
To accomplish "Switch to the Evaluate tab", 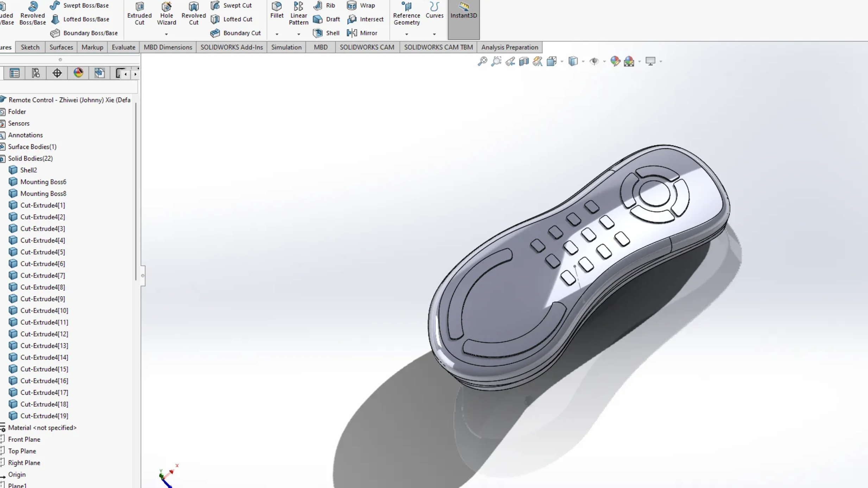I will click(x=123, y=47).
